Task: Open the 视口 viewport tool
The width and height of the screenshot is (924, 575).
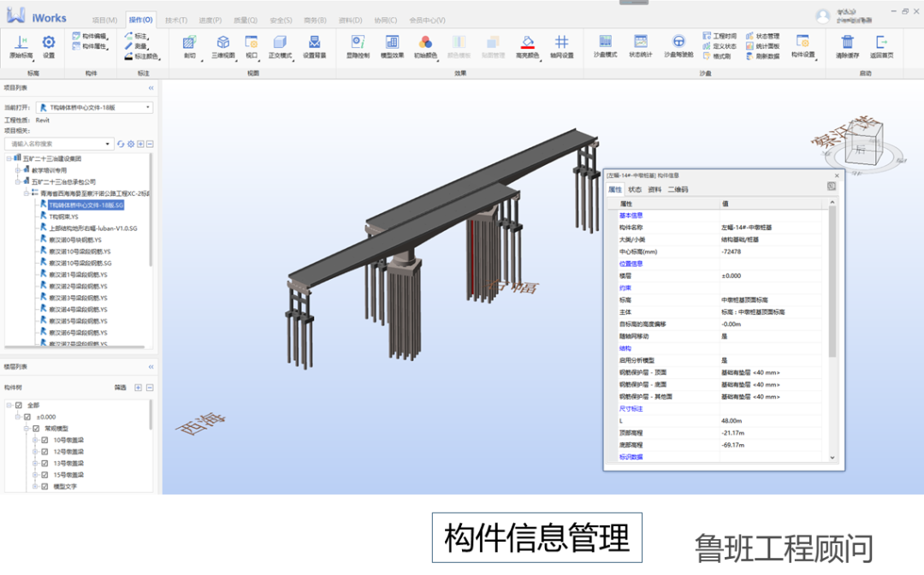Action: [x=252, y=46]
